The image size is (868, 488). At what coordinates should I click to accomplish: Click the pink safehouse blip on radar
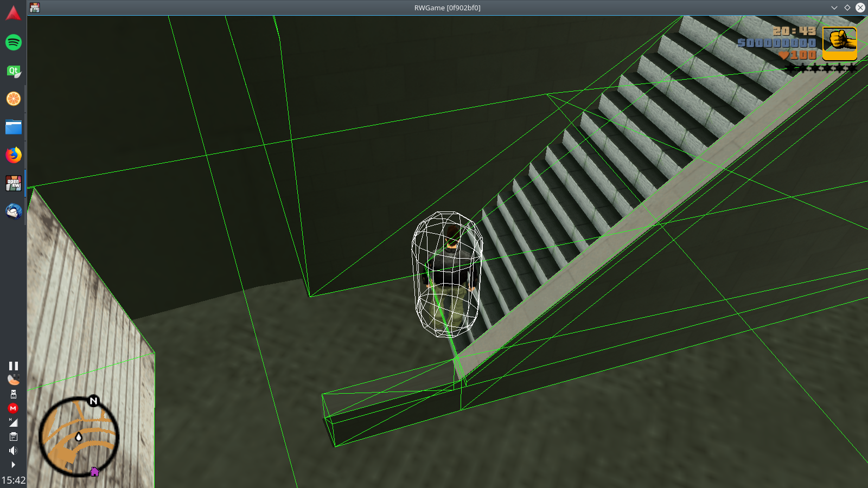(x=94, y=472)
